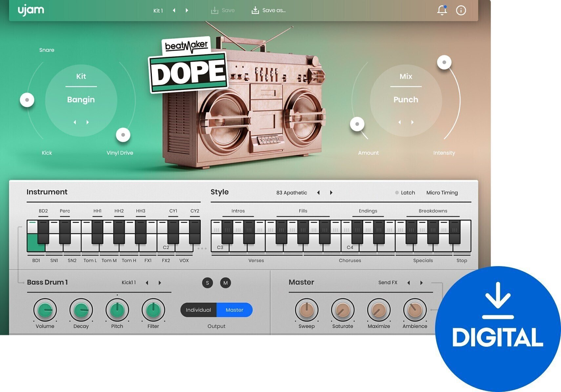
Task: Click the Instrument section heading
Action: (x=47, y=192)
